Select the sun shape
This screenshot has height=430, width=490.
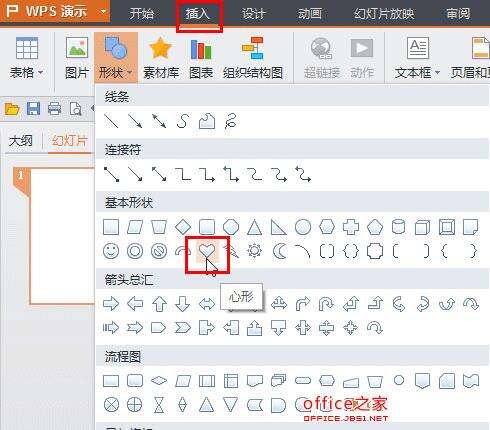click(255, 251)
